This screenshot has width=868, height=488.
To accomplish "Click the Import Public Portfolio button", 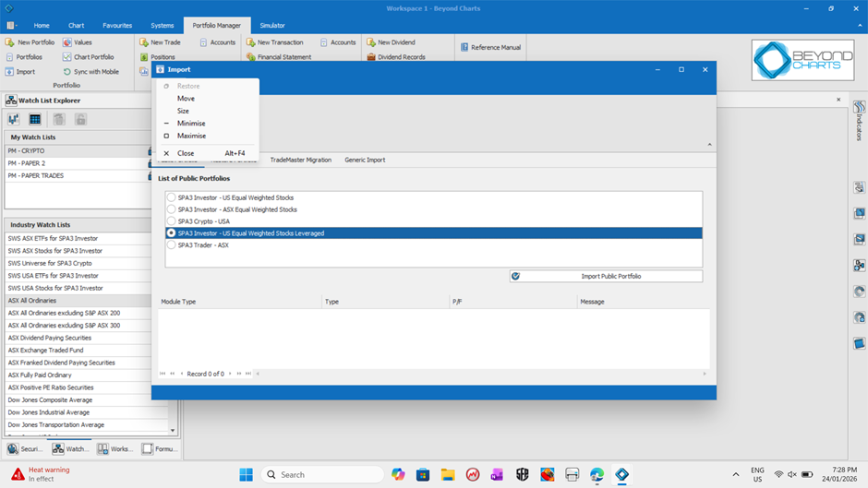I will (x=606, y=276).
